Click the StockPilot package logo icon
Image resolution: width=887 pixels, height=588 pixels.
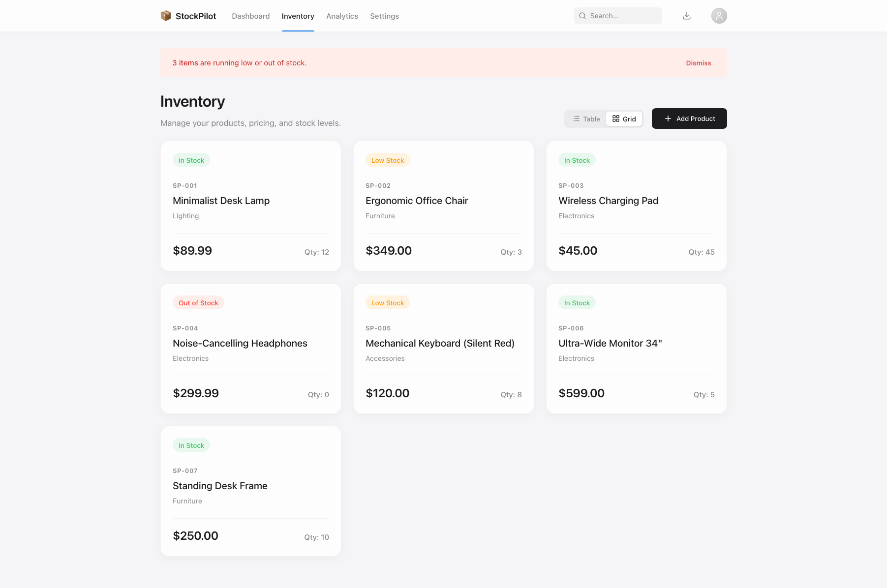[x=166, y=15]
